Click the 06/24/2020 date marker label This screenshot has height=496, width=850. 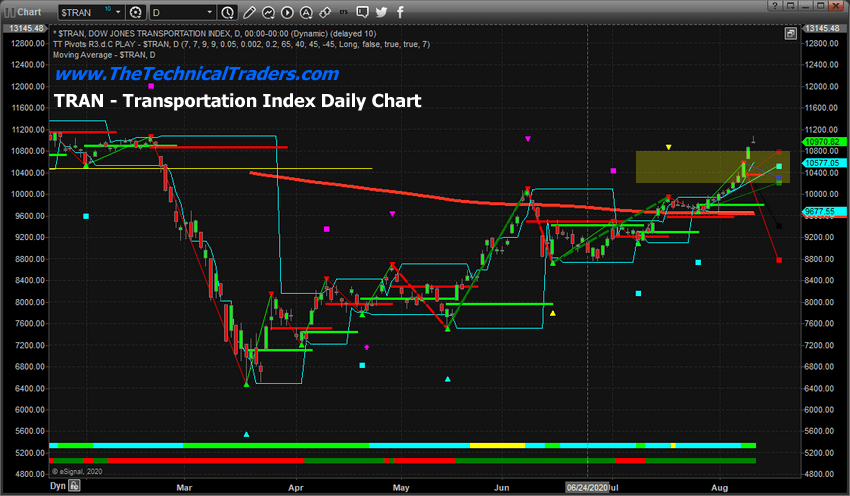(x=587, y=487)
